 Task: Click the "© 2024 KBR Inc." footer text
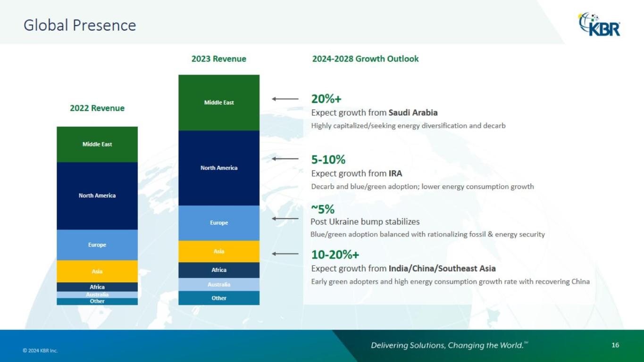click(40, 351)
